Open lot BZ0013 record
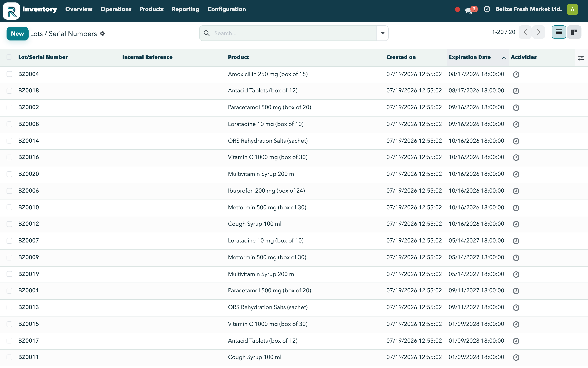588x368 pixels. point(29,307)
